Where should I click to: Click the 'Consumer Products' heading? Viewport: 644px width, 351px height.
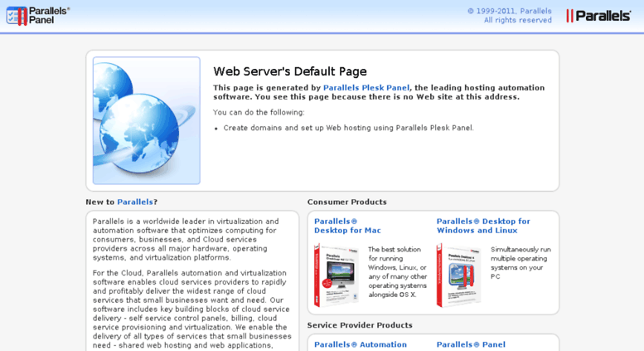[x=347, y=202]
